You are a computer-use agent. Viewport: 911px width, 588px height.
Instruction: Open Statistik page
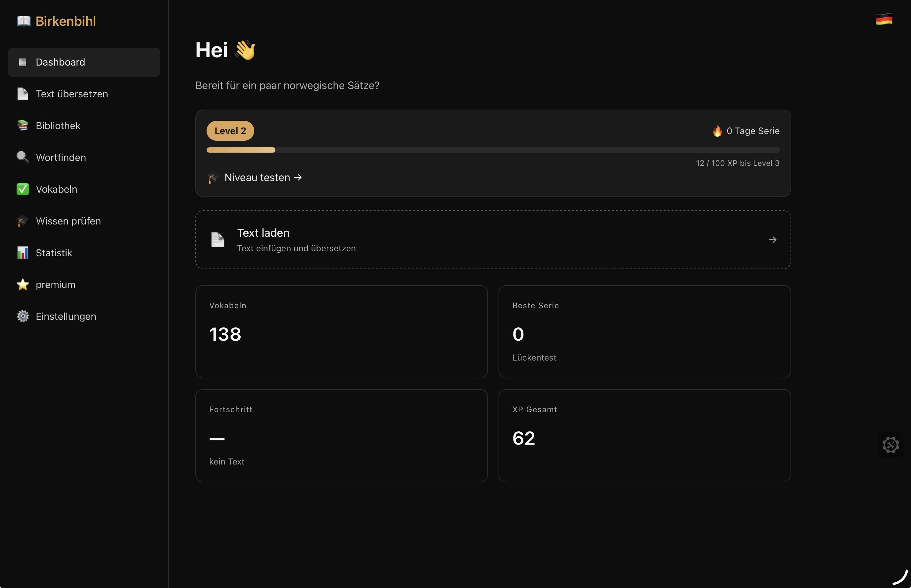coord(84,253)
